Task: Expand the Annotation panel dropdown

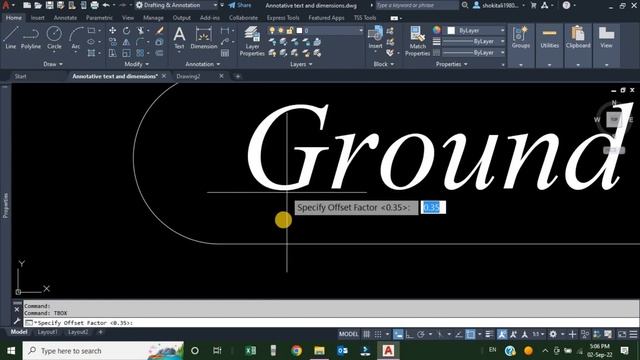Action: [202, 64]
